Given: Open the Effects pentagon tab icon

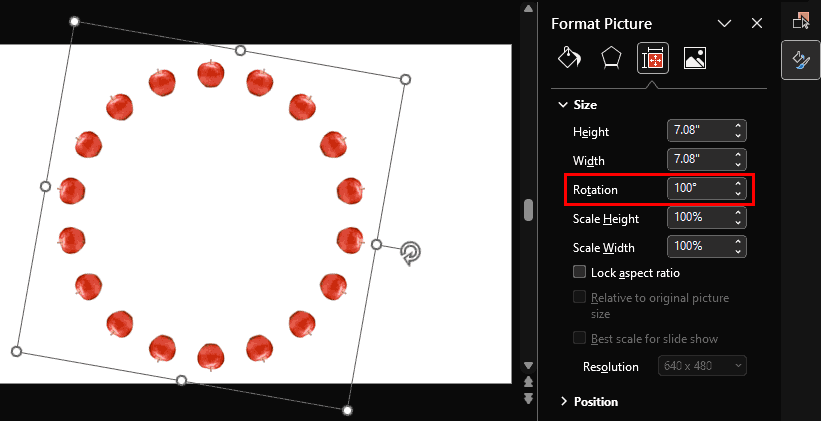Looking at the screenshot, I should point(610,58).
